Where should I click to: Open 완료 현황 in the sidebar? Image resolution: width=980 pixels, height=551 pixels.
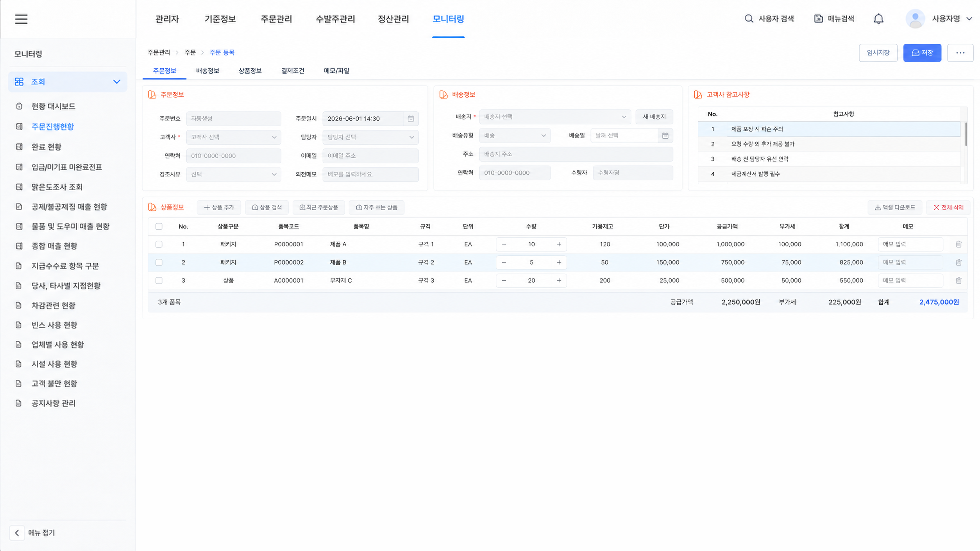pyautogui.click(x=46, y=147)
